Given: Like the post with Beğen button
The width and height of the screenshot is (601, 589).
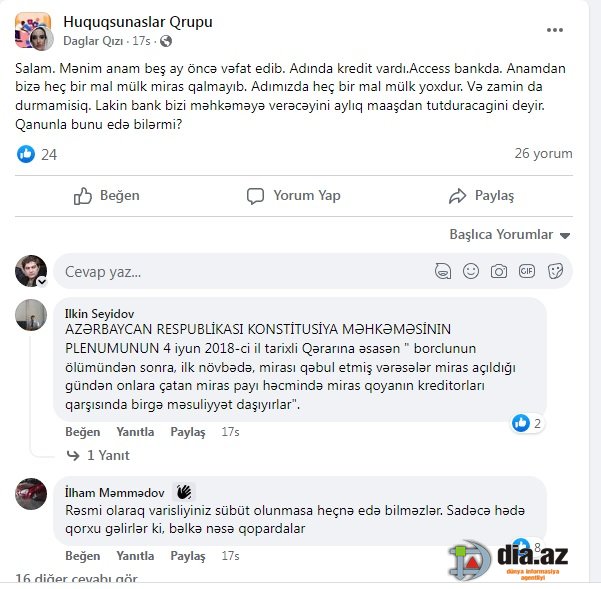Looking at the screenshot, I should [107, 196].
